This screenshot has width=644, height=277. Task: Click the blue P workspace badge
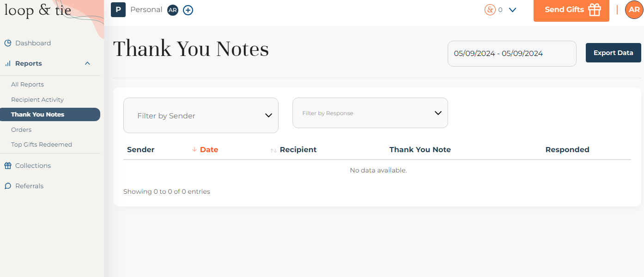118,10
